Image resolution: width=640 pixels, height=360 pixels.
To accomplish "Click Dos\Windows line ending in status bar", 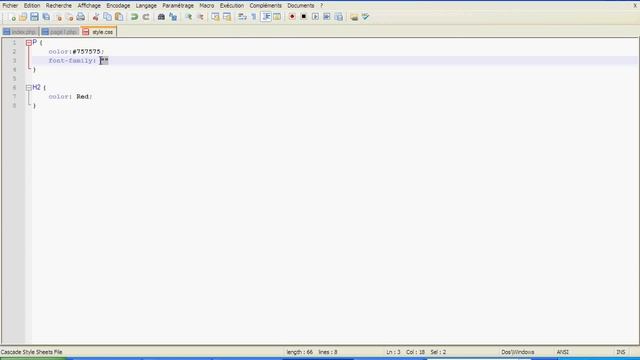I will 518,352.
